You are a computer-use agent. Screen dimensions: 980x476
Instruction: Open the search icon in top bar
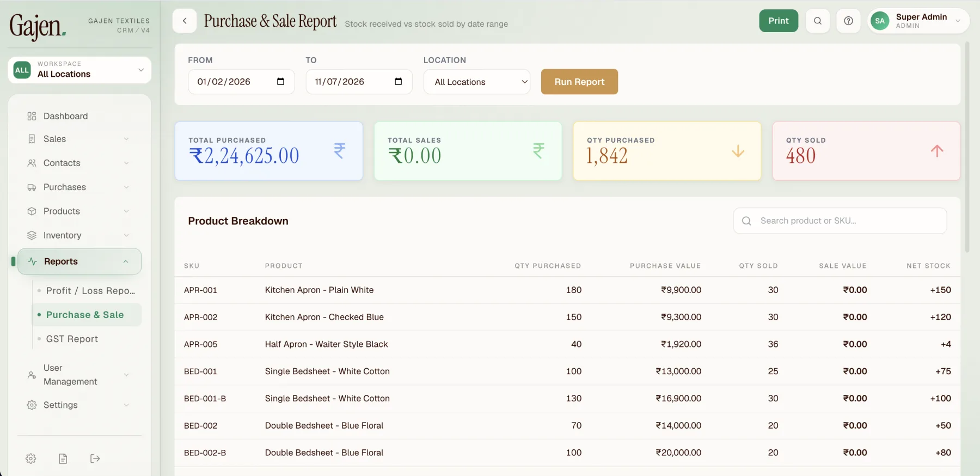pyautogui.click(x=818, y=21)
